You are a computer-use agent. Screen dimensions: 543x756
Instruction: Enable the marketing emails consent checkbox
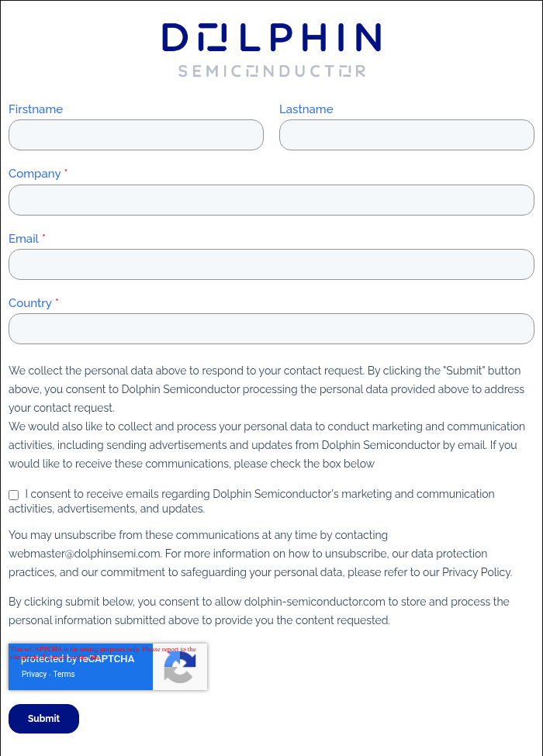14,495
